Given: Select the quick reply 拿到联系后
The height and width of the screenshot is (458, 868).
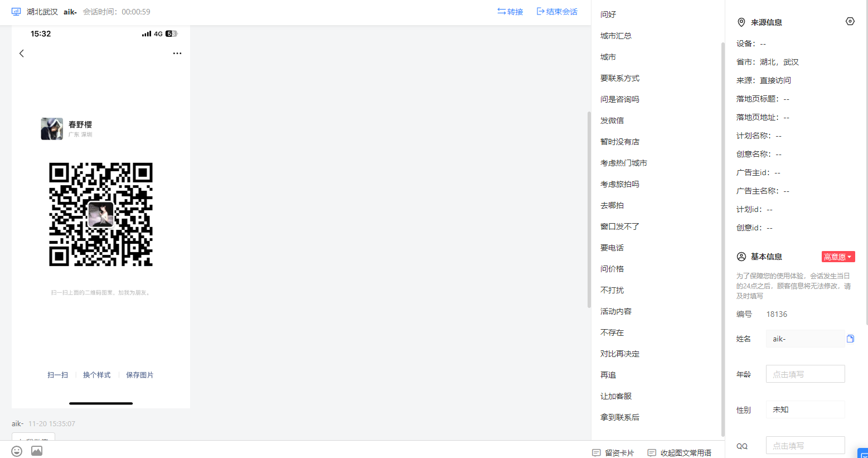Looking at the screenshot, I should (x=620, y=417).
